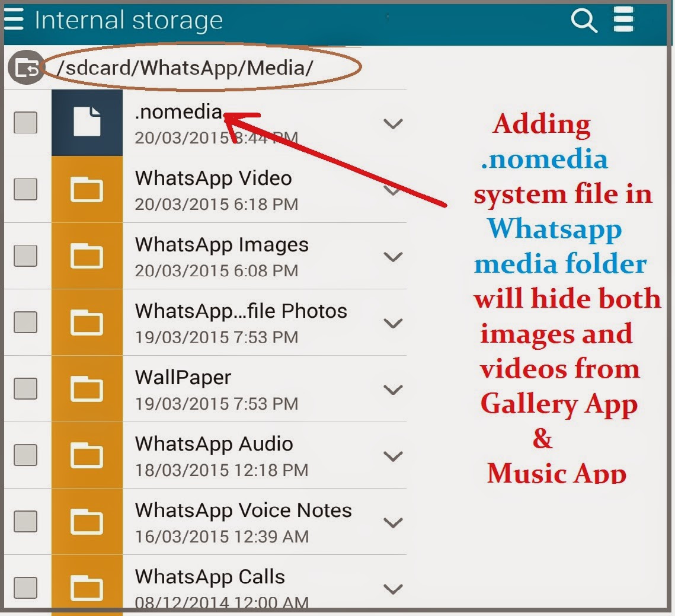The width and height of the screenshot is (675, 616).
Task: Tap the Internal storage title
Action: 129,21
